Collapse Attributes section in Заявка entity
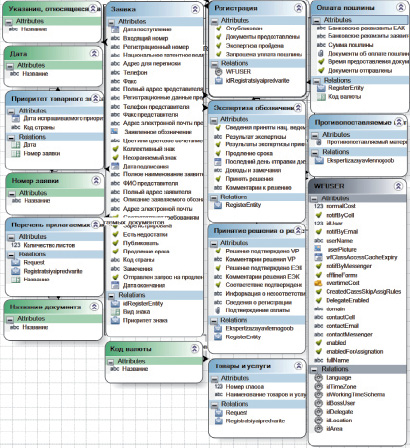 coord(111,22)
